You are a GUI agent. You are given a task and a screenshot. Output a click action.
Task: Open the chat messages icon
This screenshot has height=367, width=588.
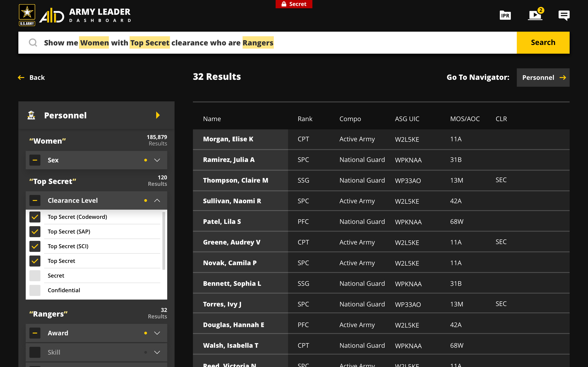tap(564, 16)
